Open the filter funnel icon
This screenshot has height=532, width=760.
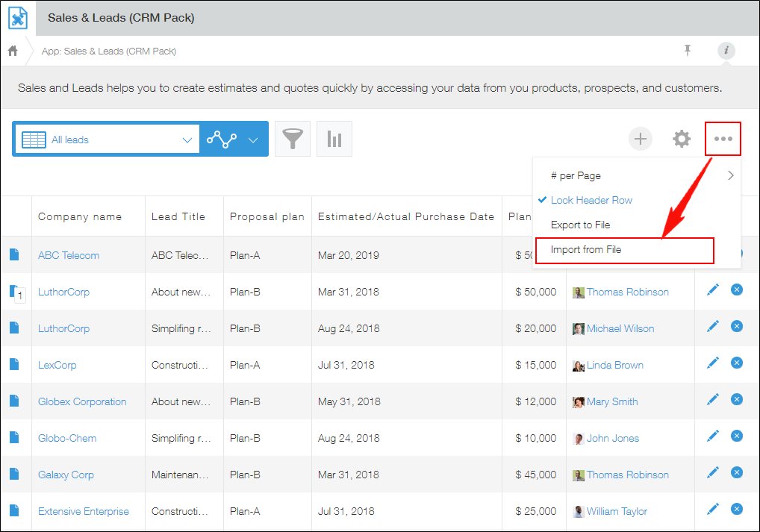click(x=293, y=140)
